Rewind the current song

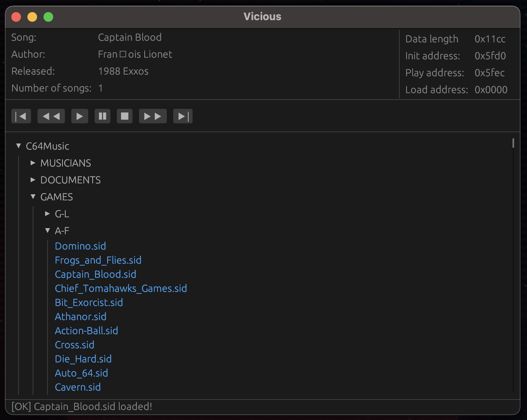(x=51, y=116)
